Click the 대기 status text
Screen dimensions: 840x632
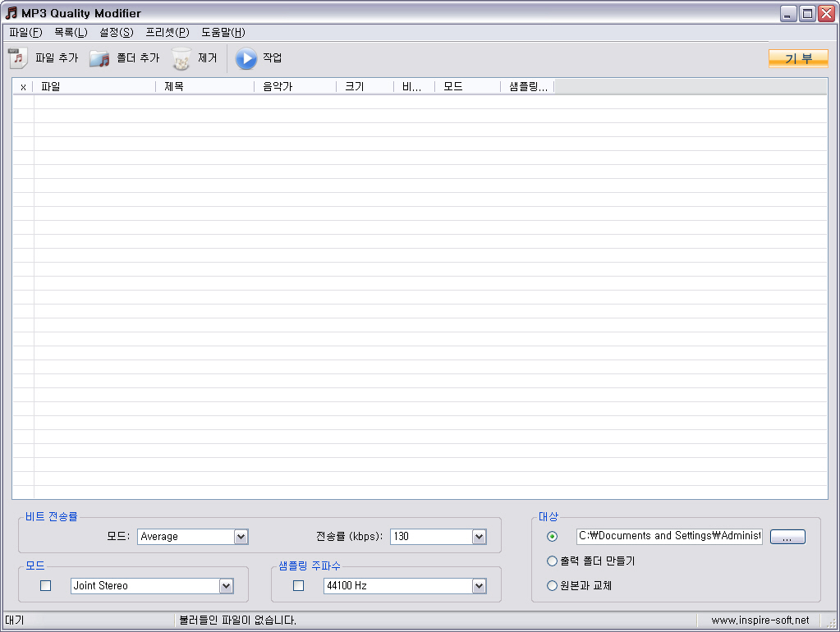(15, 621)
